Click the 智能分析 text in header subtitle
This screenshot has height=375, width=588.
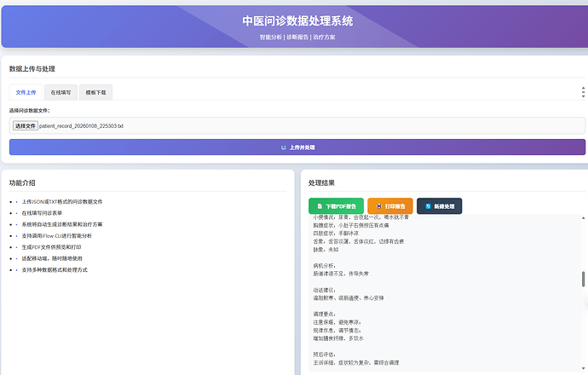271,37
